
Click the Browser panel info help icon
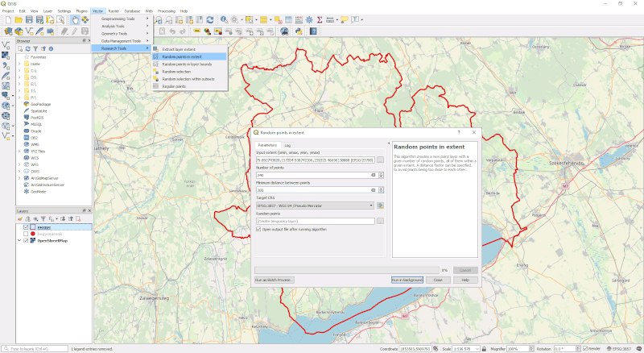[51, 48]
